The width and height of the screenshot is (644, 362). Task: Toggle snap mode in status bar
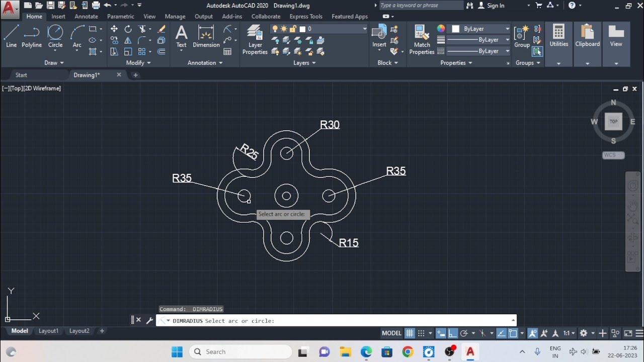pos(421,333)
